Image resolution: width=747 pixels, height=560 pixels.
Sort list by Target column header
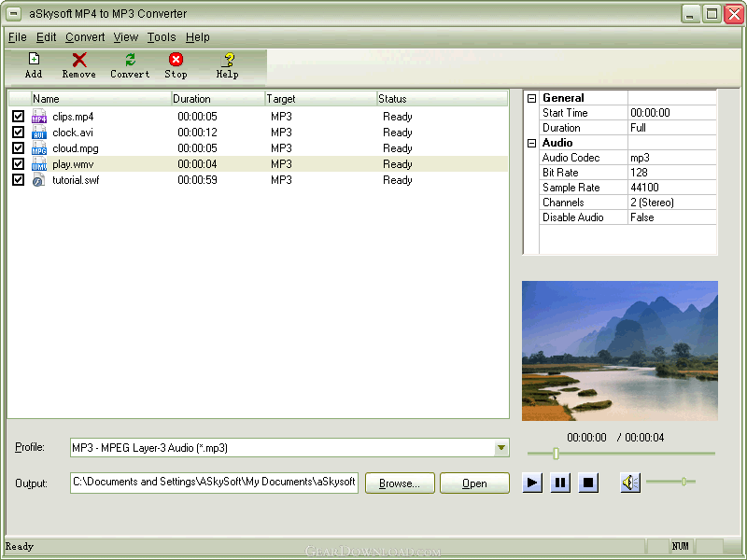[x=320, y=99]
